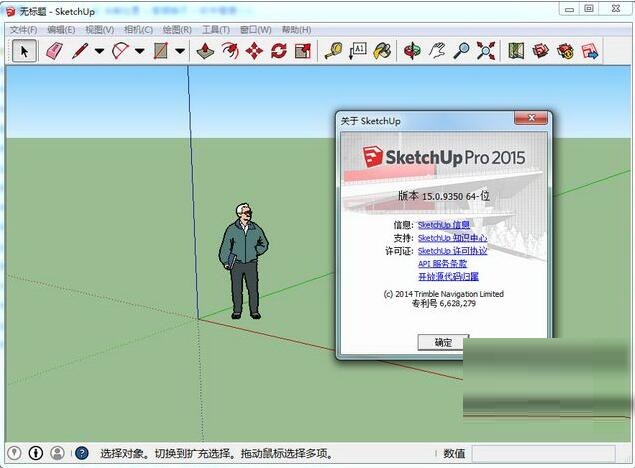Select the Paint Bucket tool
This screenshot has height=468, width=635.
pos(381,50)
